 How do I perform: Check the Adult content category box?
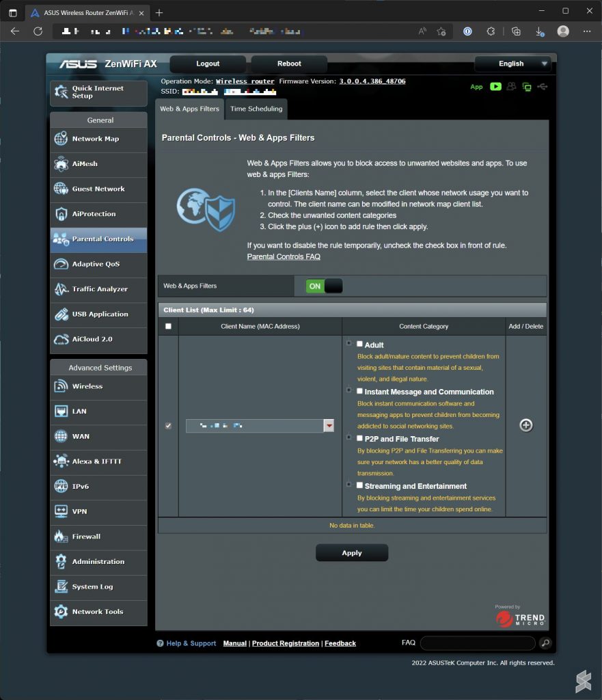(359, 345)
